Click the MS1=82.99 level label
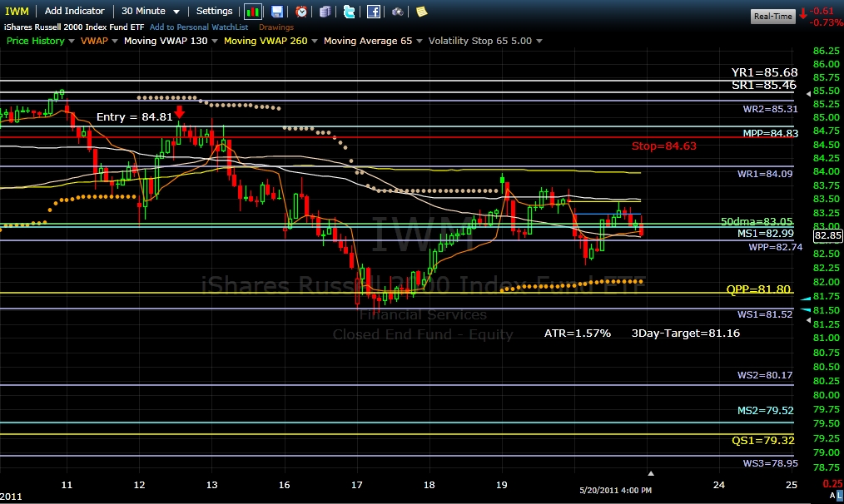The image size is (844, 504). point(766,234)
